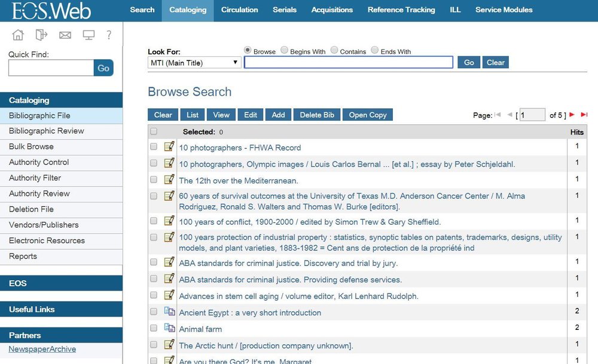Open the email envelope icon
Screen dimensions: 598x364
pyautogui.click(x=65, y=35)
